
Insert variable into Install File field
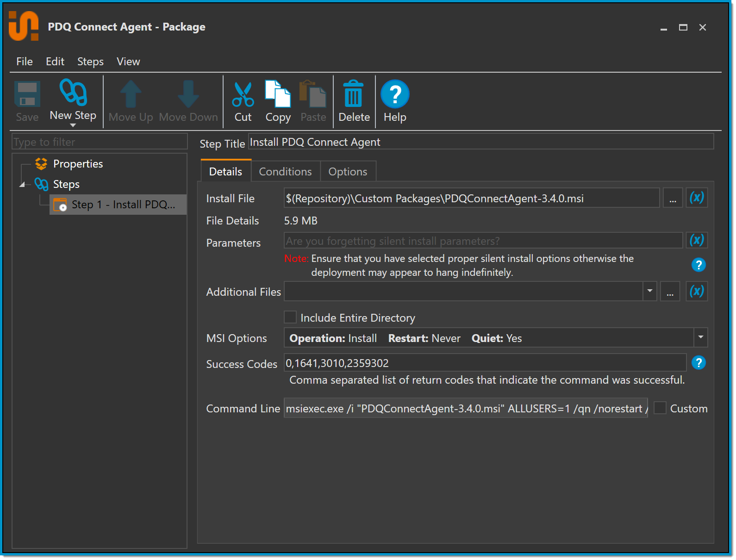point(697,198)
